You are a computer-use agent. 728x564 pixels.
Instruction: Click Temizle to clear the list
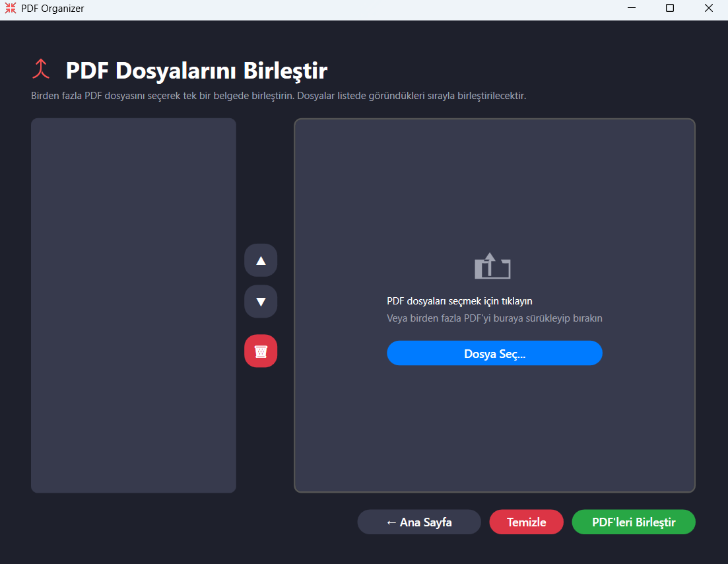[x=526, y=522]
